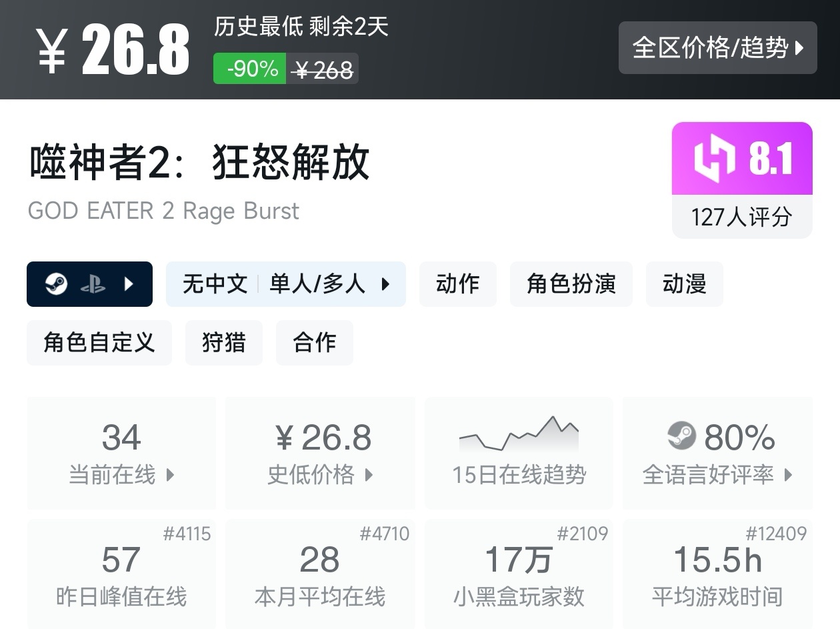
Task: Expand the platforms list arrow
Action: [129, 284]
